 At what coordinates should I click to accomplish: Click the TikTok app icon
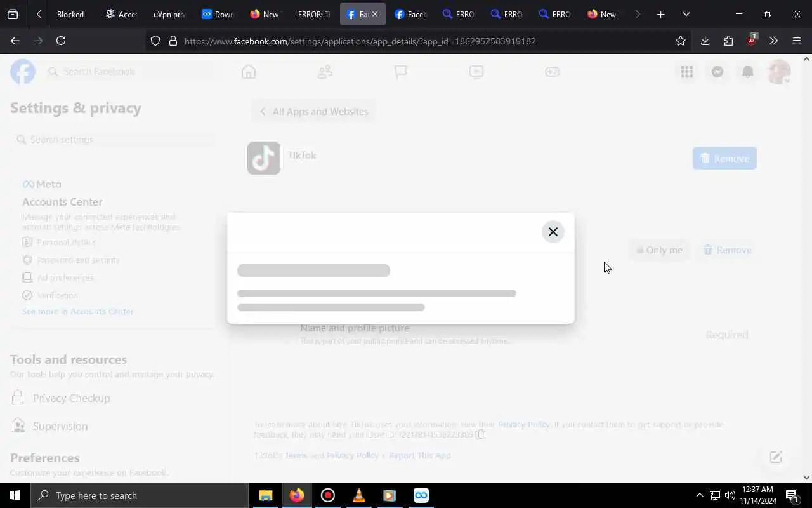(264, 158)
